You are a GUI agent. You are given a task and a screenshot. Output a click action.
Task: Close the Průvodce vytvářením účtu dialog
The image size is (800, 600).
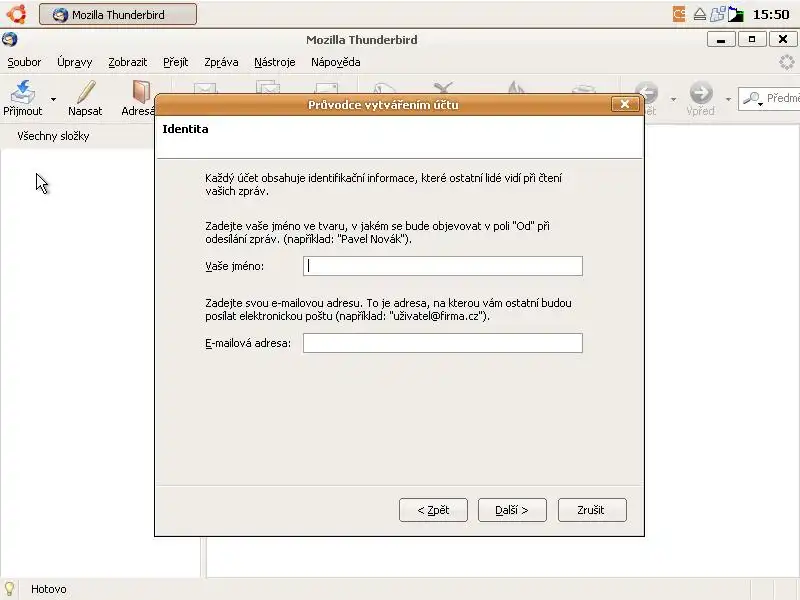click(624, 104)
